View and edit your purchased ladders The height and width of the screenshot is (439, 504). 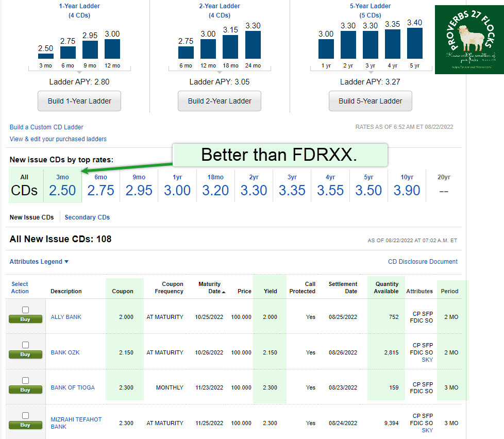58,139
